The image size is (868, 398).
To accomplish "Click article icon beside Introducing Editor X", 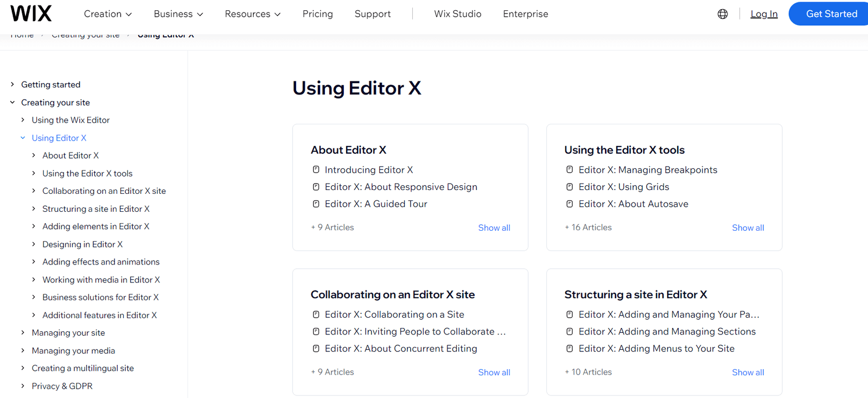I will pyautogui.click(x=316, y=170).
